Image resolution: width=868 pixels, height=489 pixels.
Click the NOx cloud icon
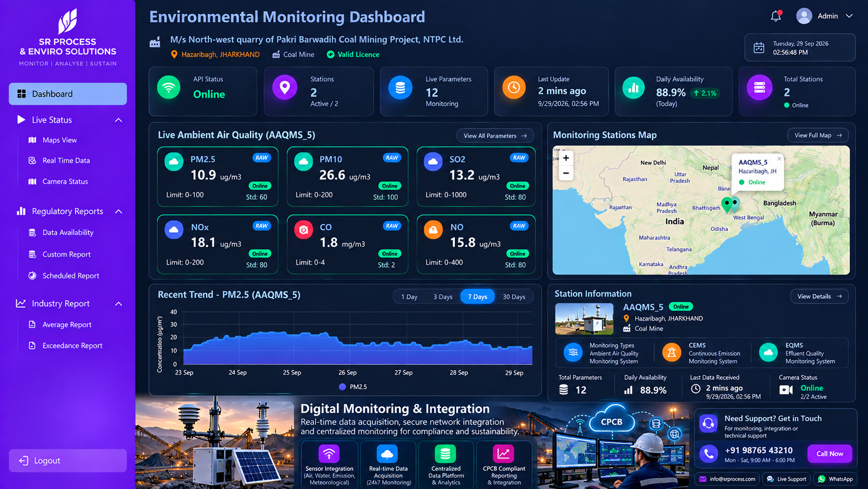[x=174, y=229]
